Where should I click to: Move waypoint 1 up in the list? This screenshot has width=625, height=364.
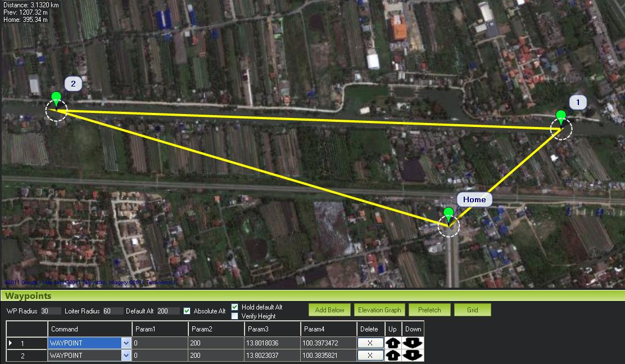coord(392,343)
